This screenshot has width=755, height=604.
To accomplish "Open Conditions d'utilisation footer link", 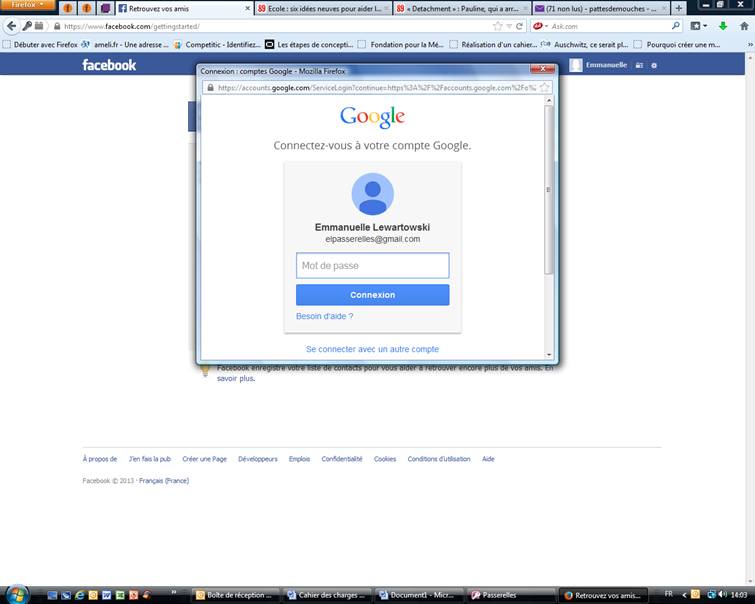I will pyautogui.click(x=439, y=459).
